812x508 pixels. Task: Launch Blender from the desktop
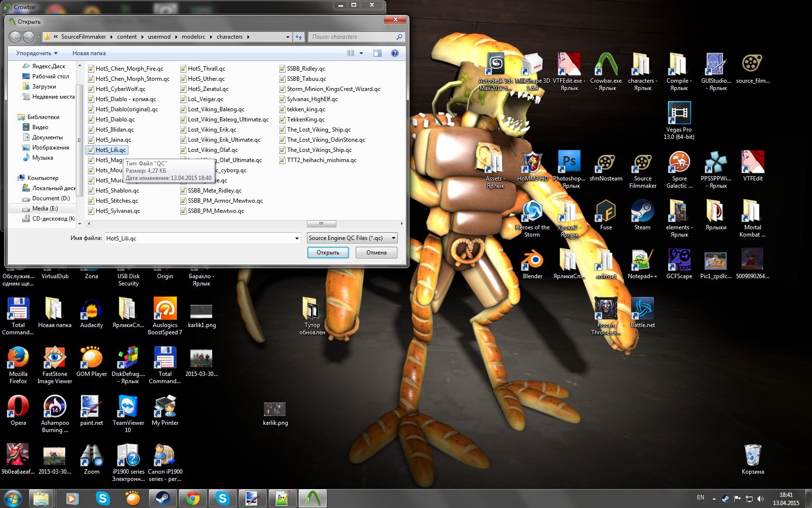532,264
